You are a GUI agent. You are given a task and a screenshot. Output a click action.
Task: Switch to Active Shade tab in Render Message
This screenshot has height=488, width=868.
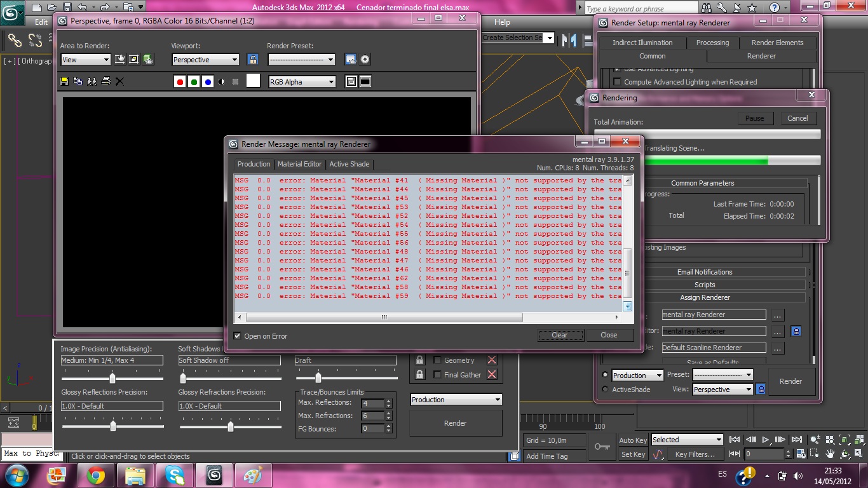[349, 164]
